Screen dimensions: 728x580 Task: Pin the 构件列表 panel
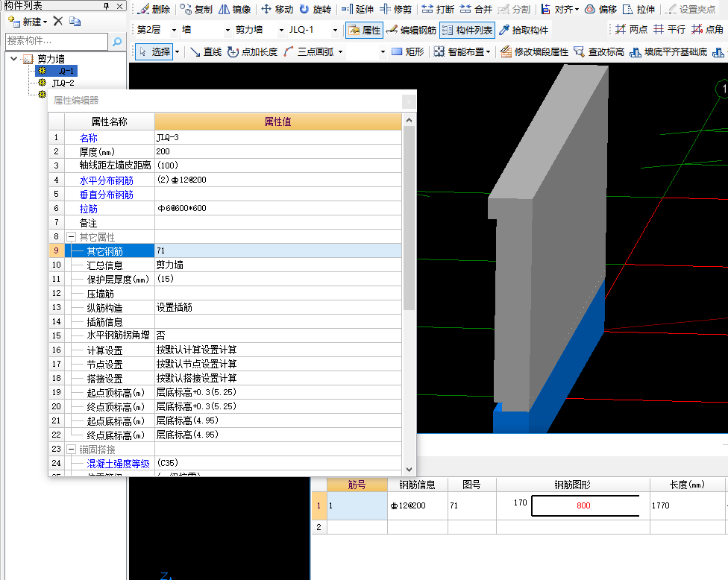click(x=107, y=6)
